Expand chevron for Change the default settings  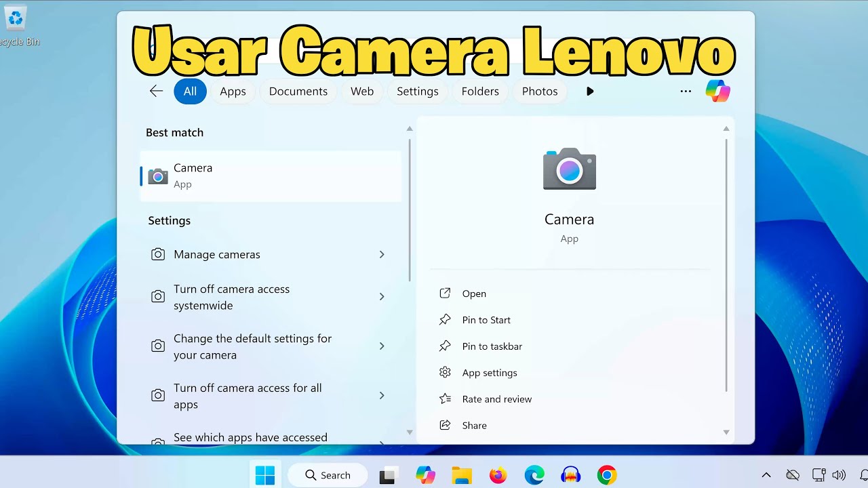tap(382, 346)
